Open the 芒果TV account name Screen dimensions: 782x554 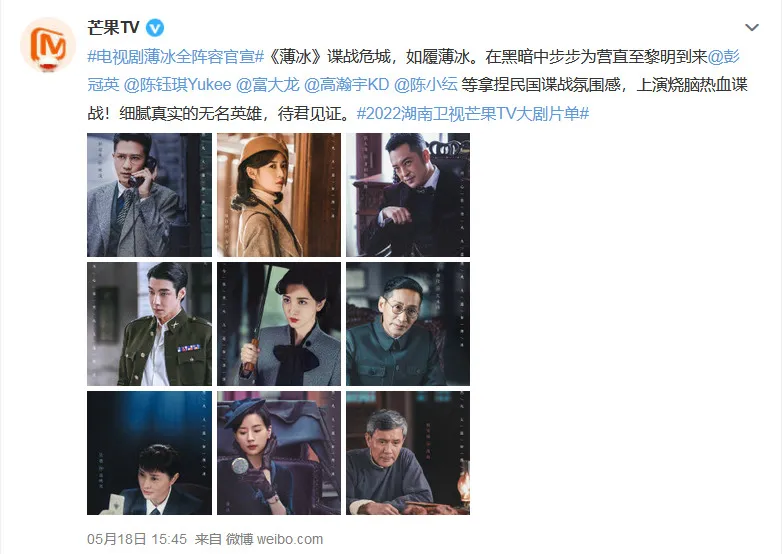click(113, 27)
